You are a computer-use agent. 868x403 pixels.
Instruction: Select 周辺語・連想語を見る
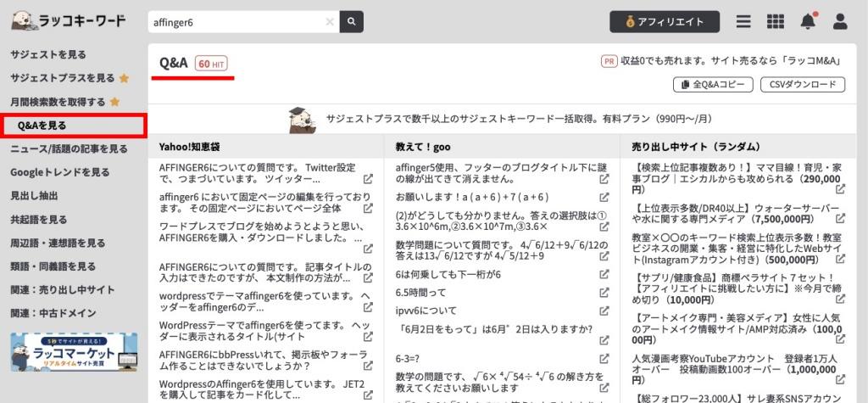pyautogui.click(x=58, y=243)
